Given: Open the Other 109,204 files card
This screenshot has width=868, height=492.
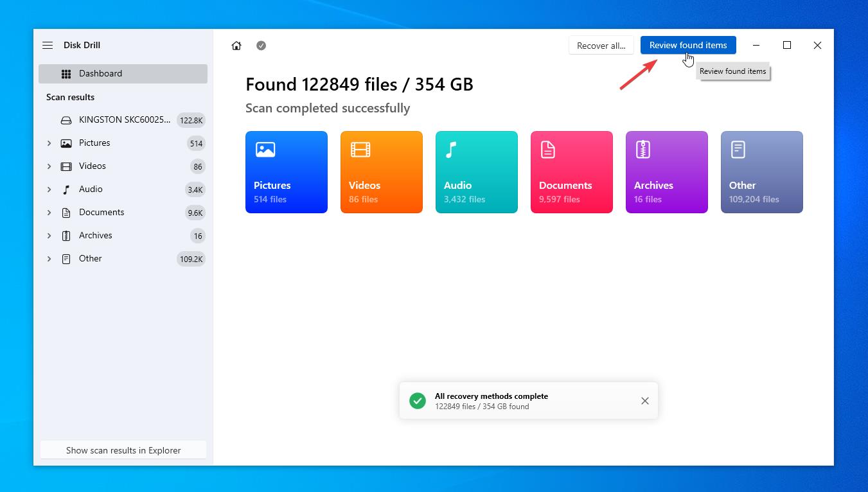Looking at the screenshot, I should 762,172.
